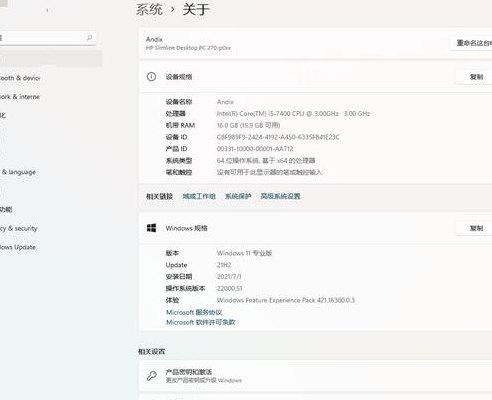Select the 64 位操作系统 system type text
The height and width of the screenshot is (400, 492).
[x=266, y=161]
